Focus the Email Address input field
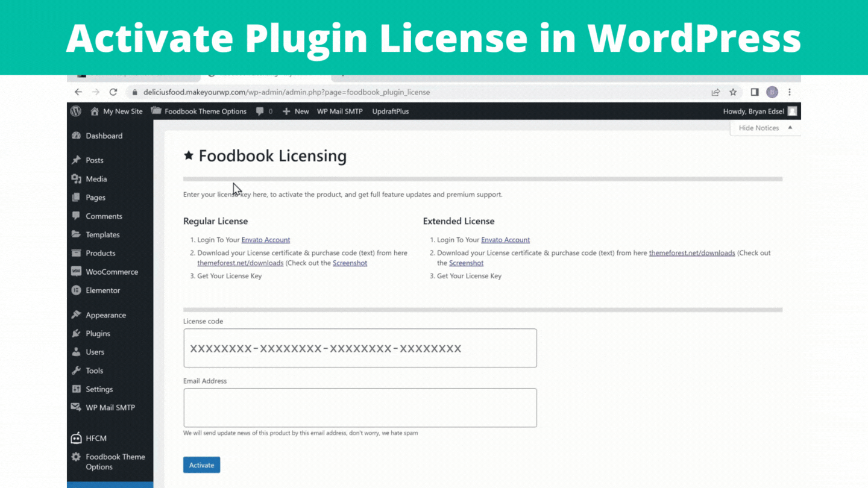The image size is (868, 488). coord(360,408)
